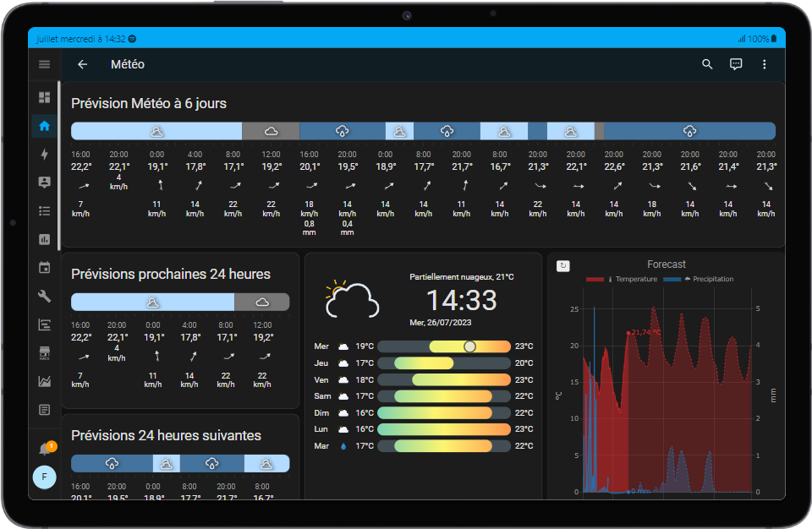Click first partly cloudy segment in 6-day bar
The image size is (812, 529).
tap(156, 131)
